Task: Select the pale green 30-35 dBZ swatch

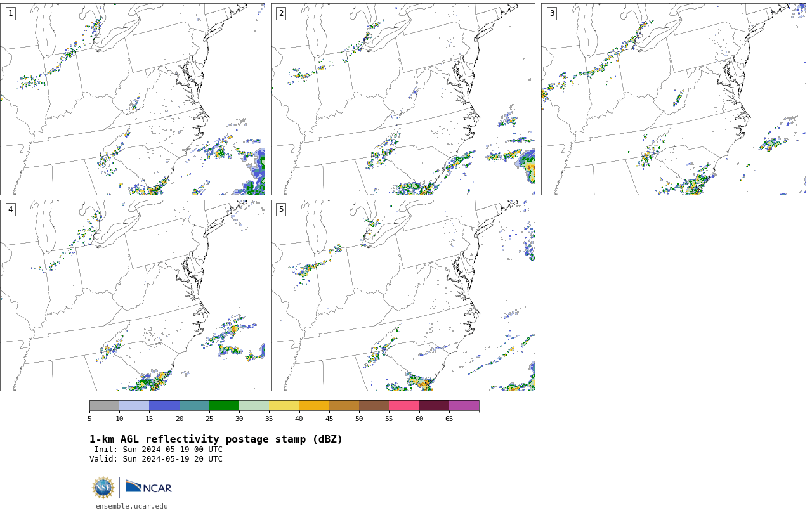Action: point(254,406)
